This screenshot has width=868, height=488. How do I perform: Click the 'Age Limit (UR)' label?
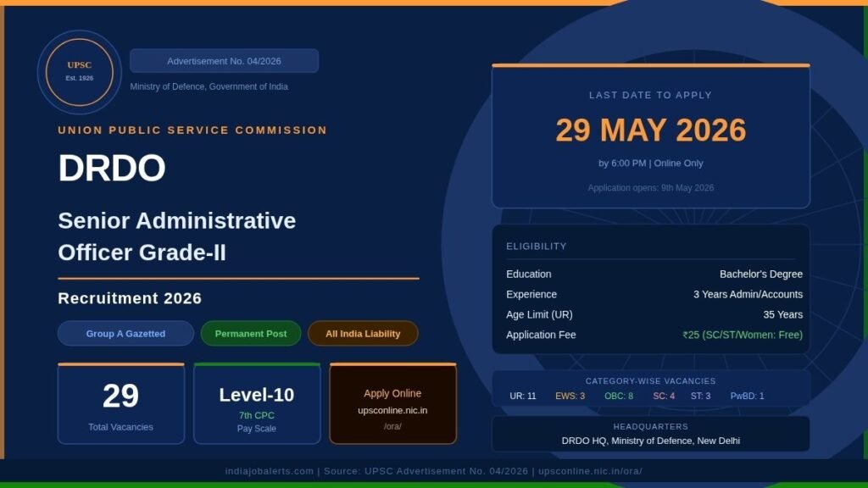(539, 315)
